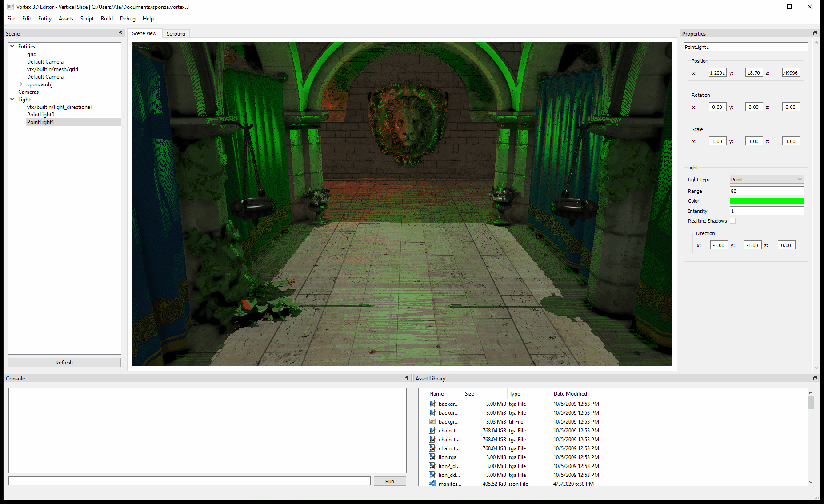
Task: Sort Asset Library by Type column
Action: (x=529, y=394)
